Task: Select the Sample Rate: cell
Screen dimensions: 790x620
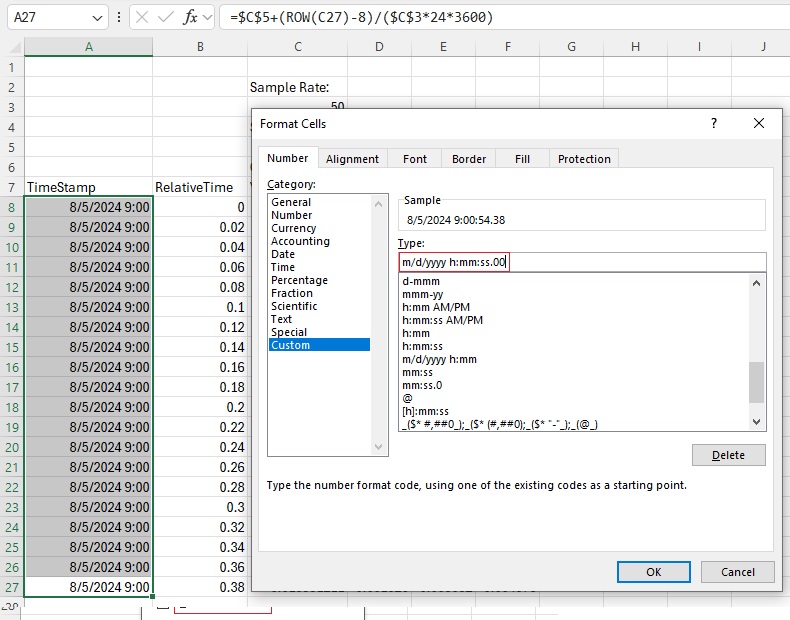Action: (298, 87)
